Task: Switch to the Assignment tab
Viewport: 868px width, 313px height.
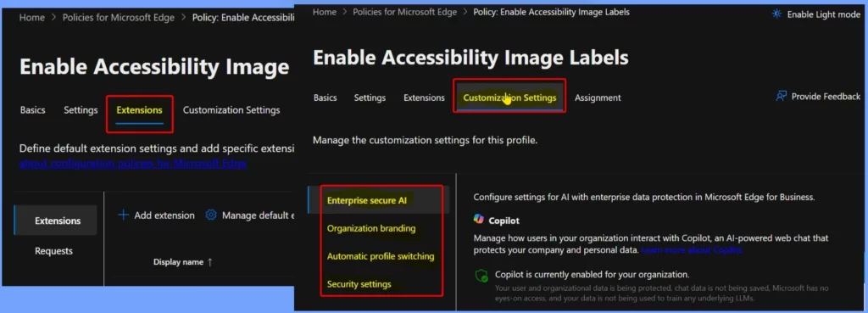Action: tap(598, 98)
